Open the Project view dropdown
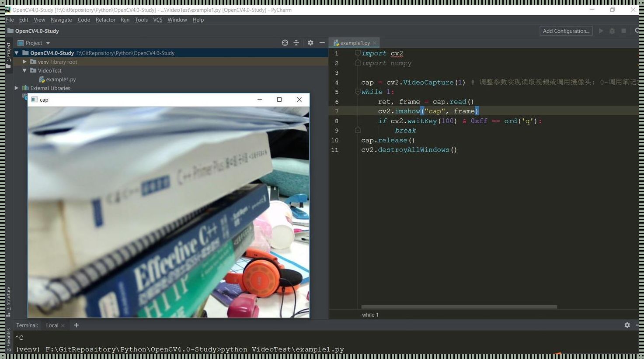The image size is (644, 359). coord(48,43)
